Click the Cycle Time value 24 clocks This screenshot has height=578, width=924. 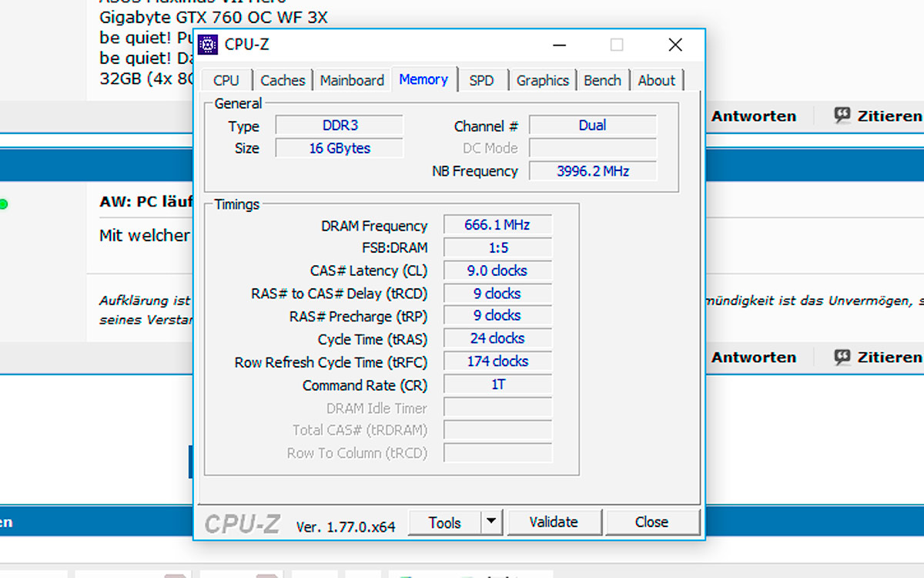click(x=497, y=338)
